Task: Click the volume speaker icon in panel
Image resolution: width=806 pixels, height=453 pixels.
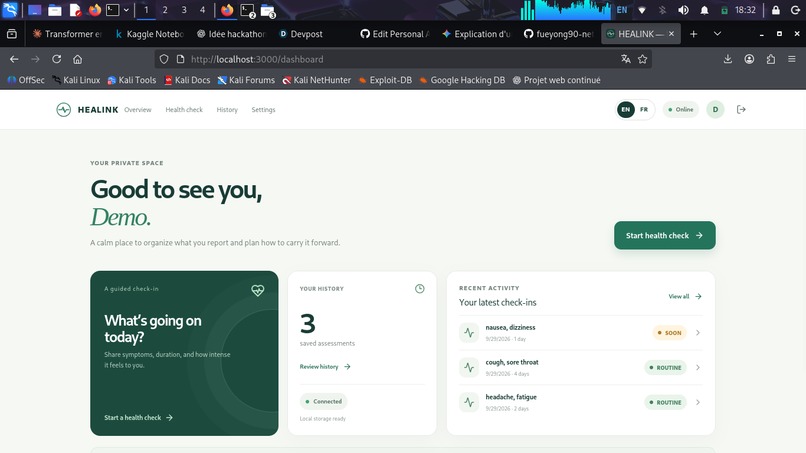Action: (683, 10)
